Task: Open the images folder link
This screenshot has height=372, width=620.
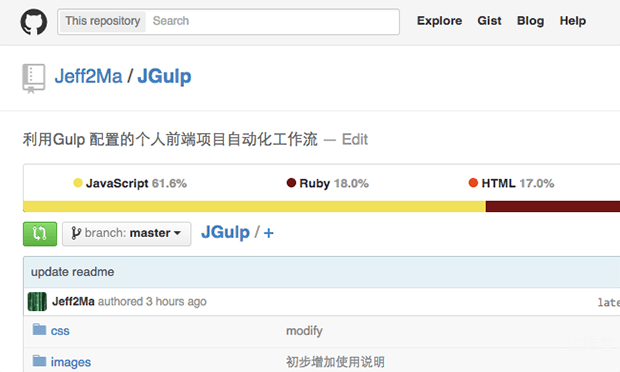Action: [x=71, y=362]
